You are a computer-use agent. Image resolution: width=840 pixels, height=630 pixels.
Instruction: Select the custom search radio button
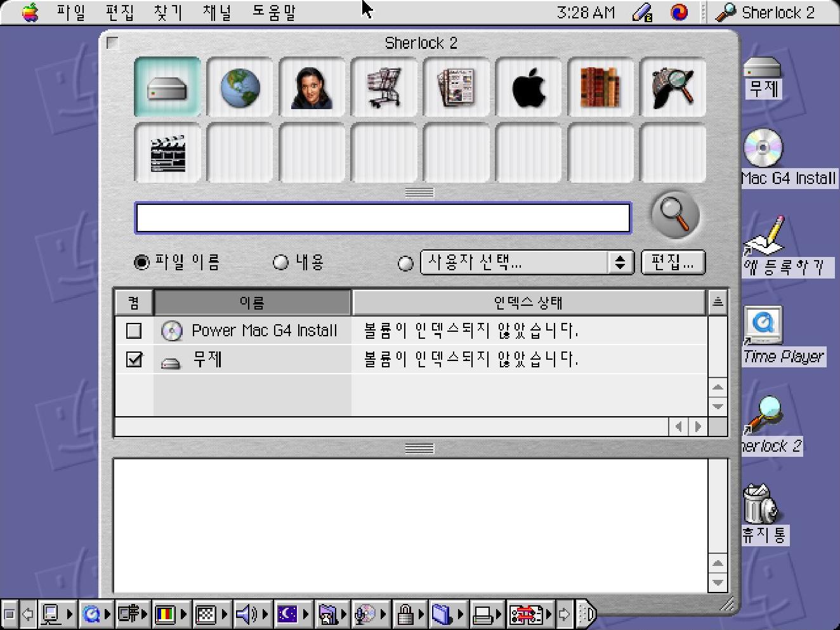point(405,263)
